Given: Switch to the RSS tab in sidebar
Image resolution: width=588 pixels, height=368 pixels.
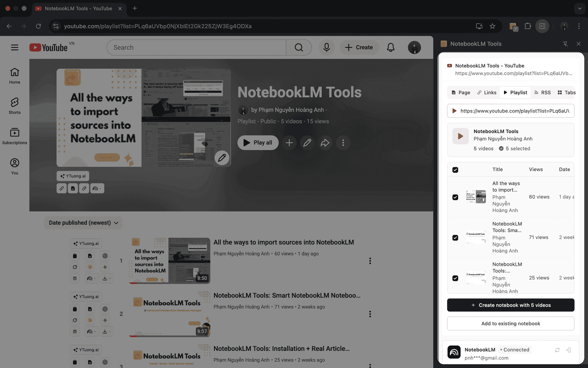Looking at the screenshot, I should tap(542, 92).
